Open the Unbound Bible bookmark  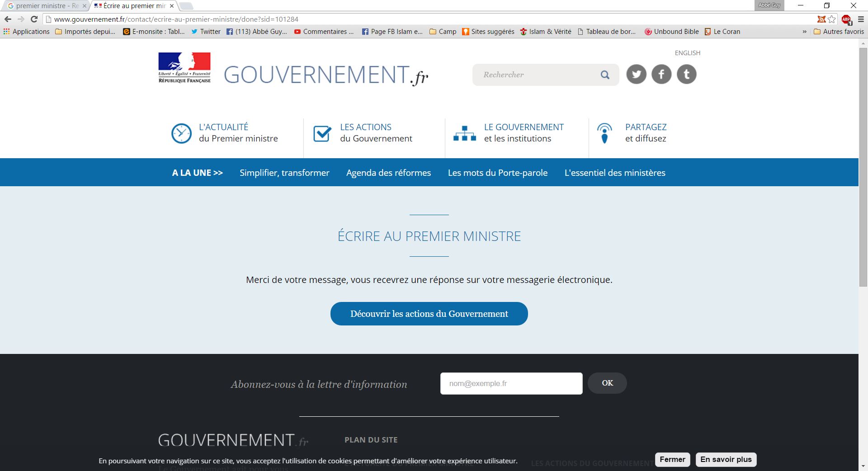coord(672,32)
